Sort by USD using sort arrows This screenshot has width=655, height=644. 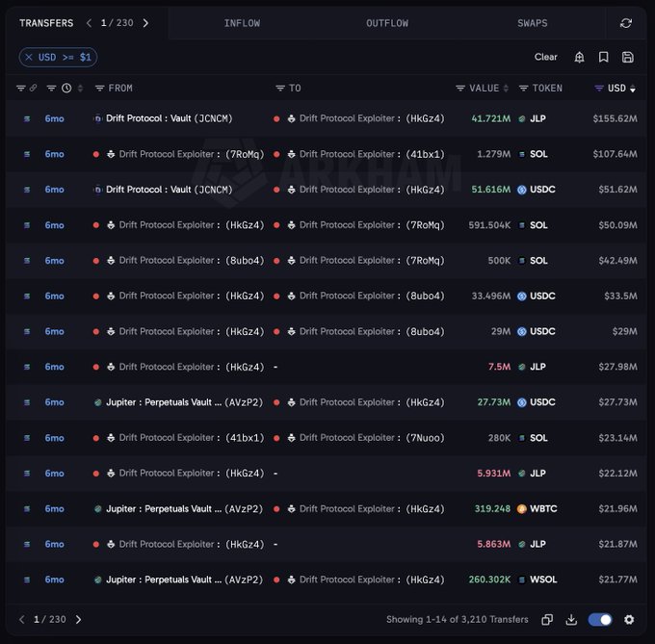[x=633, y=88]
